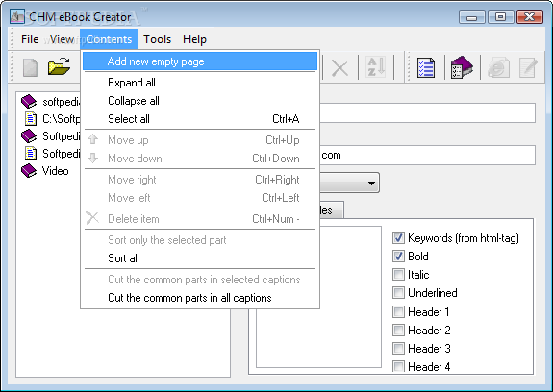The width and height of the screenshot is (553, 392).
Task: Uncheck the Bold checkbox
Action: (x=398, y=257)
